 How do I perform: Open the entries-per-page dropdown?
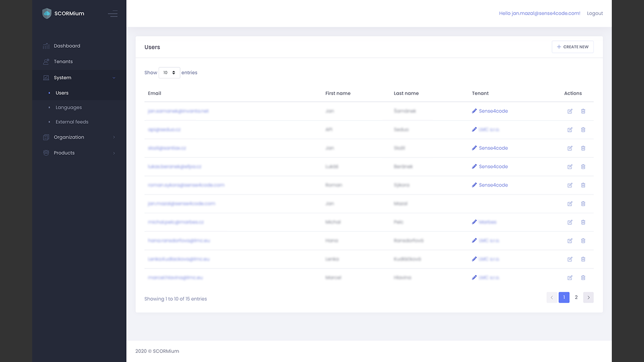169,73
